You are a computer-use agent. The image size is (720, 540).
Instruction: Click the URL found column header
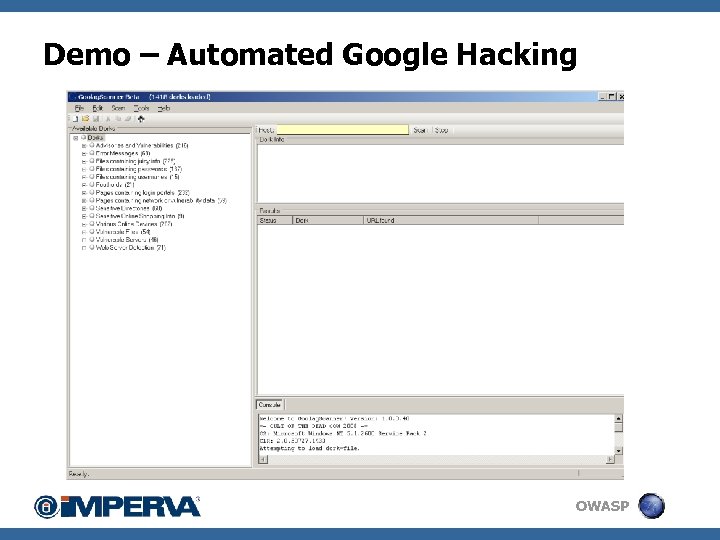pyautogui.click(x=451, y=220)
